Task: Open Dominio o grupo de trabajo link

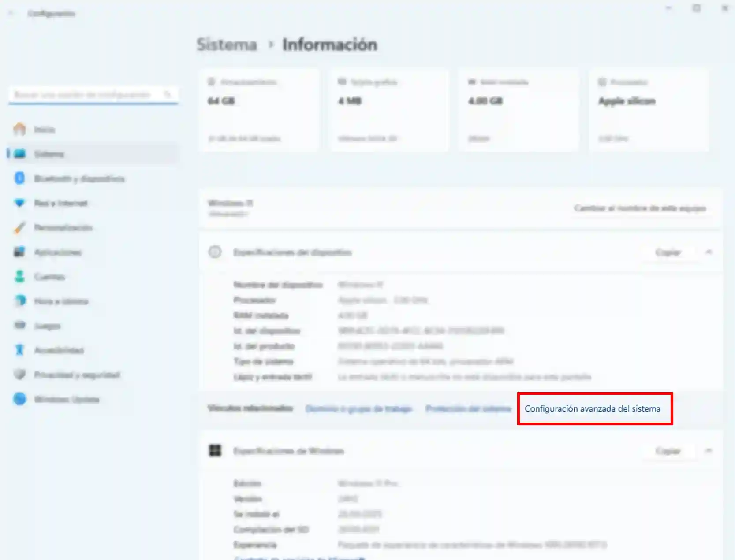Action: pyautogui.click(x=358, y=408)
